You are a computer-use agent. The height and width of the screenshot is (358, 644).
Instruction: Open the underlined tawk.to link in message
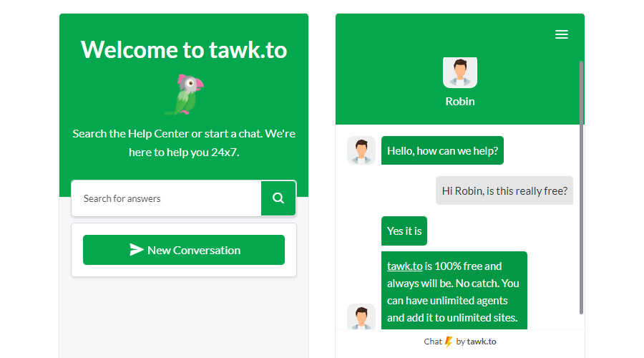(x=404, y=266)
